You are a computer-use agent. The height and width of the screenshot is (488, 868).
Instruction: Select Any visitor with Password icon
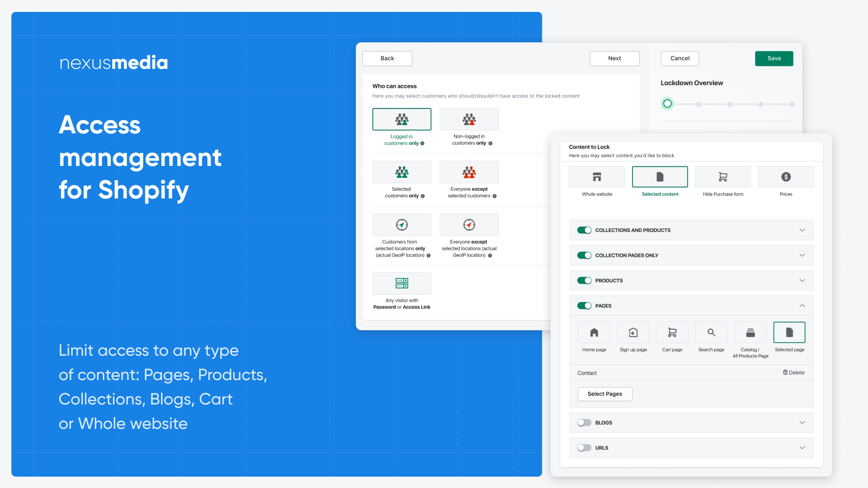(402, 283)
